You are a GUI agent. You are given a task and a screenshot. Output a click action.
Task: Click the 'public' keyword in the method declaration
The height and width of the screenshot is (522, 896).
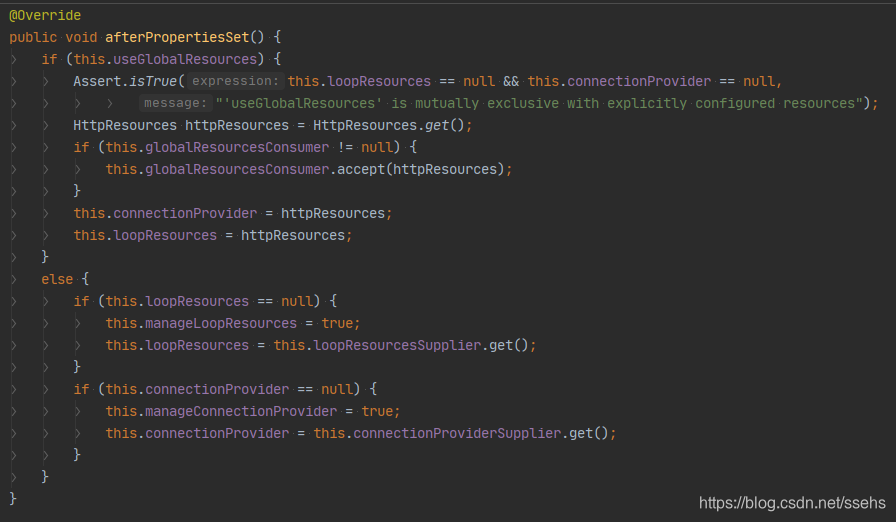[x=33, y=37]
